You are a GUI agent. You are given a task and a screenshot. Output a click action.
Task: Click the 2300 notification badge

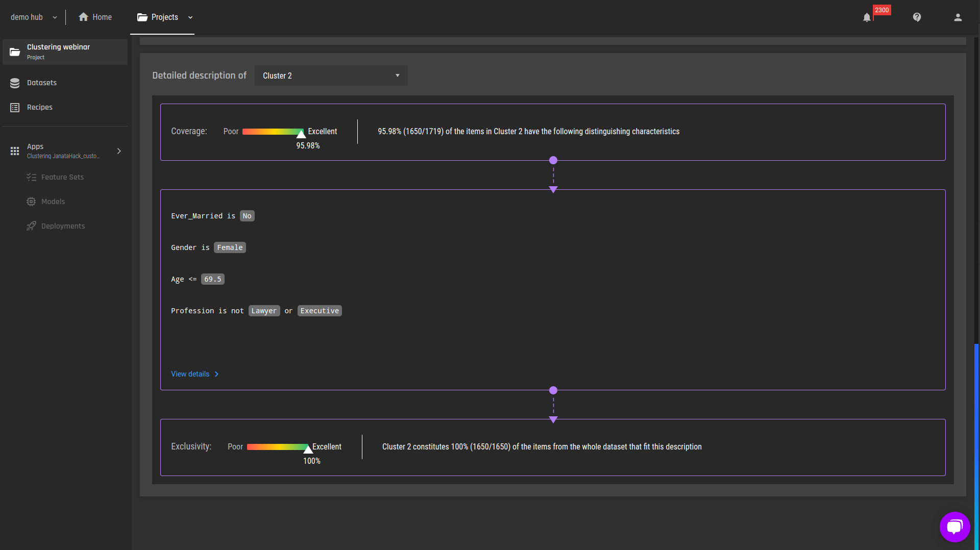click(882, 10)
